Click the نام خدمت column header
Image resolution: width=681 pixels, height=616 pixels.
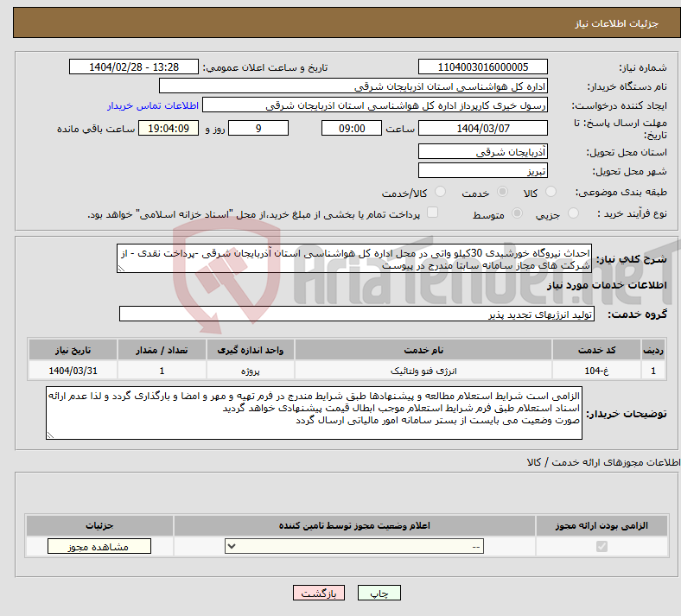pyautogui.click(x=423, y=350)
